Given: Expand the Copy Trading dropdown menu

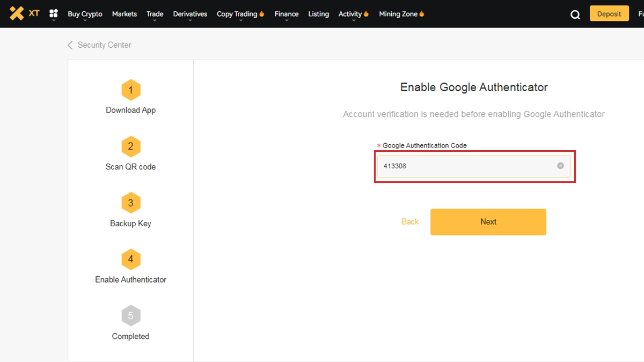Looking at the screenshot, I should click(x=240, y=14).
